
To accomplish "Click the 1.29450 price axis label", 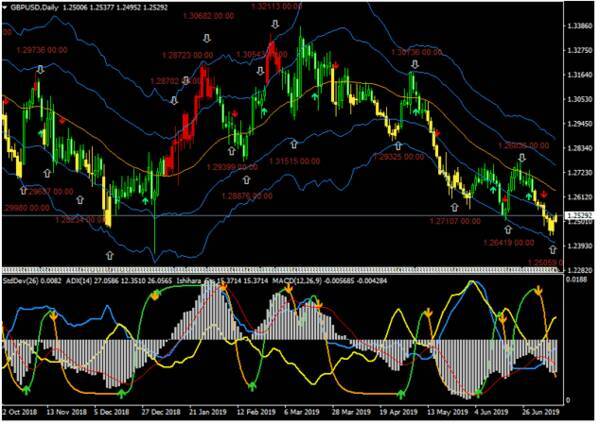I will tap(580, 124).
